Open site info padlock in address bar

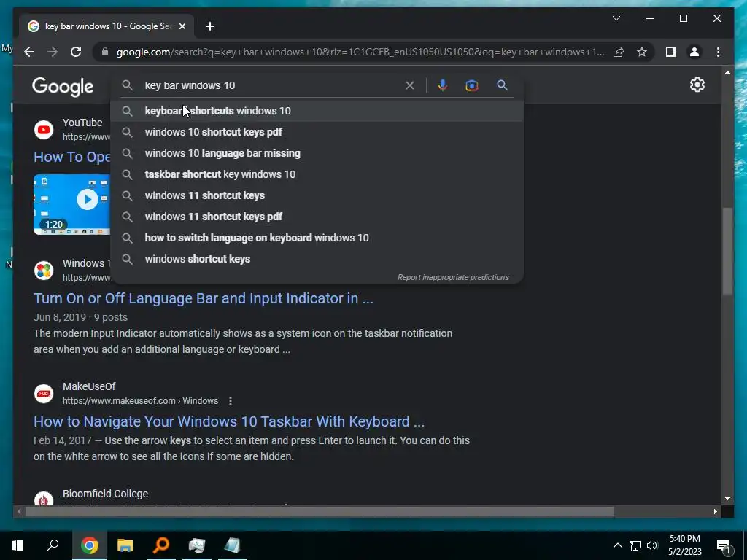point(105,52)
